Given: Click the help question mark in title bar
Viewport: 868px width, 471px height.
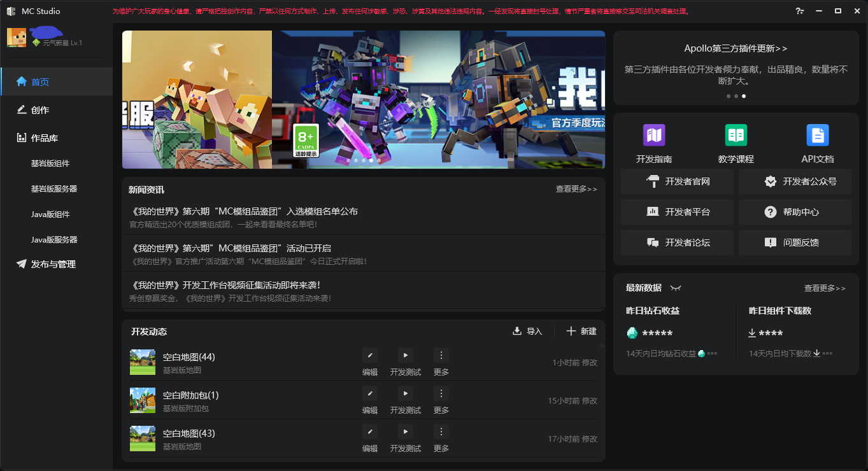Looking at the screenshot, I should 800,11.
